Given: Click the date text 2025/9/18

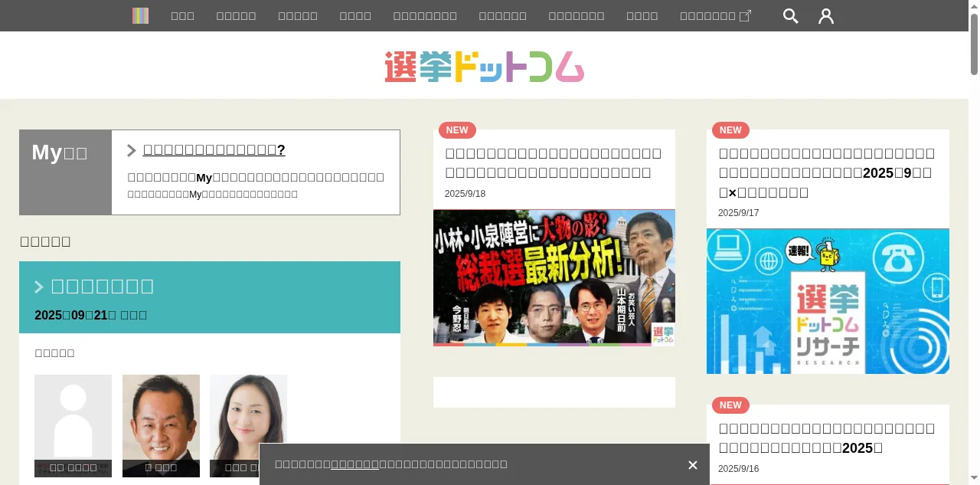Looking at the screenshot, I should click(465, 194).
